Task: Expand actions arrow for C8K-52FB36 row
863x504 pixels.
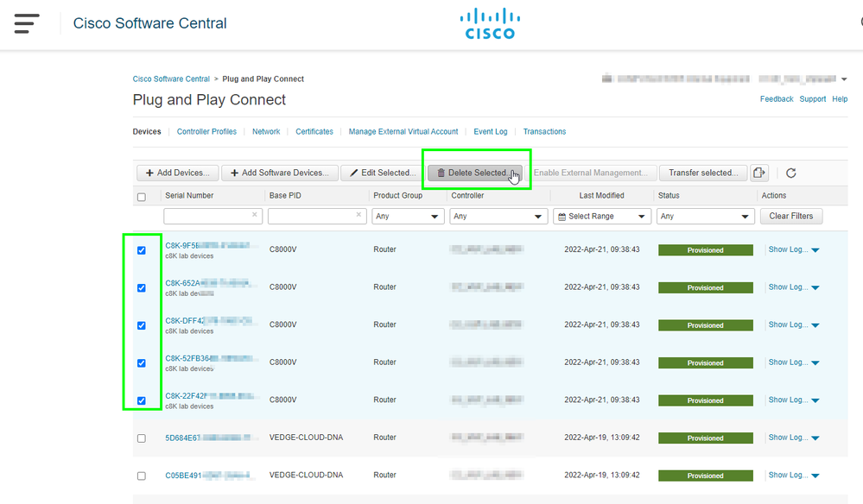Action: click(815, 362)
